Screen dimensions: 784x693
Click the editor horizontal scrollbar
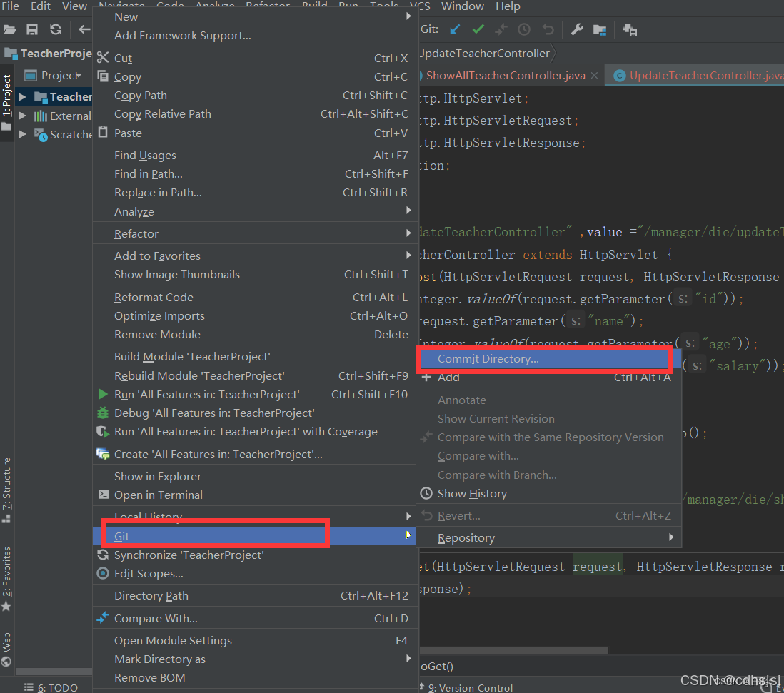513,650
